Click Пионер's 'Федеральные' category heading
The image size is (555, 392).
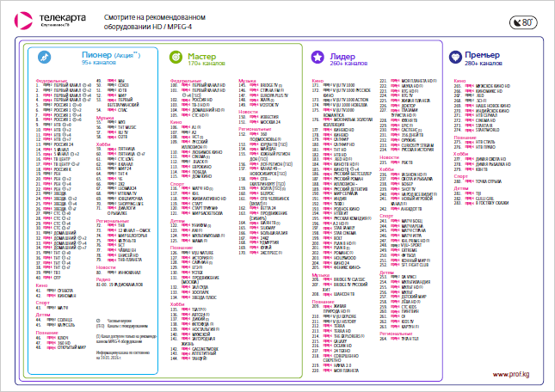(x=52, y=82)
